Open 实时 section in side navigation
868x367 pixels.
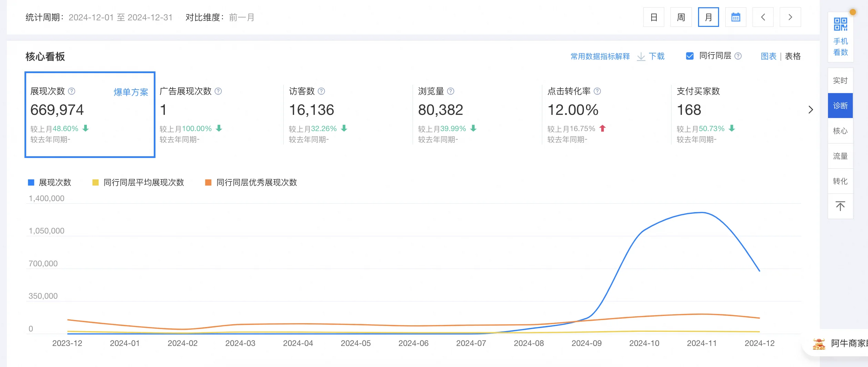(x=840, y=81)
